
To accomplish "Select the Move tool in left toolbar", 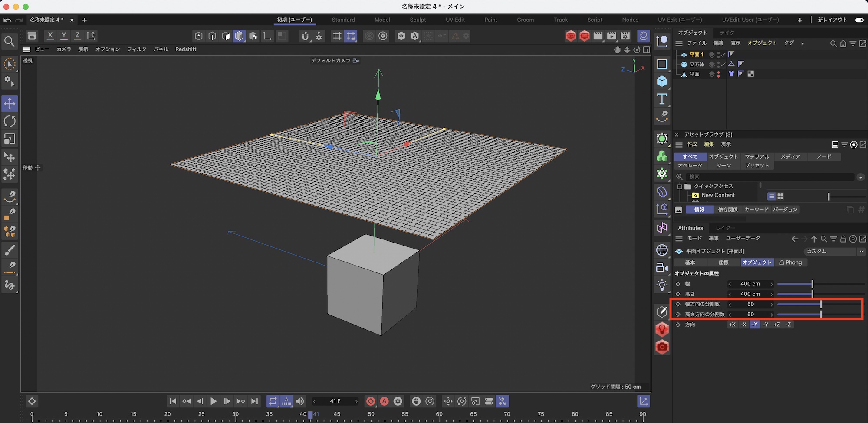I will [x=10, y=104].
